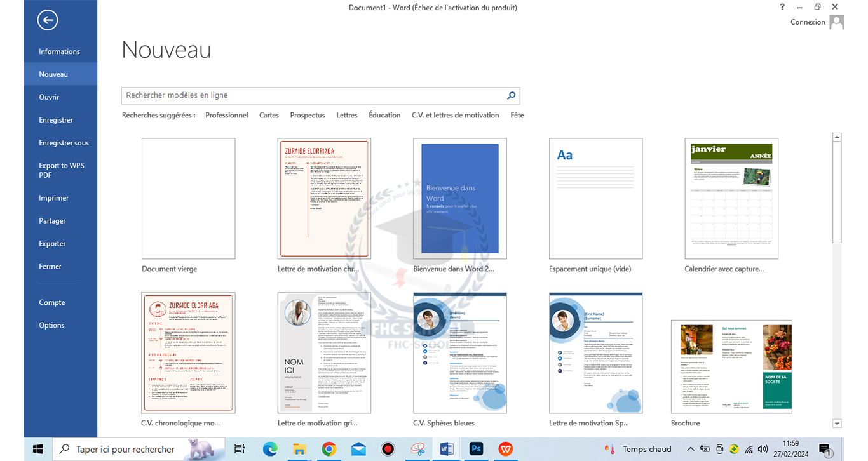Open the Bienvenue dans Word template
Viewport: 868px width, 461px height.
[460, 199]
